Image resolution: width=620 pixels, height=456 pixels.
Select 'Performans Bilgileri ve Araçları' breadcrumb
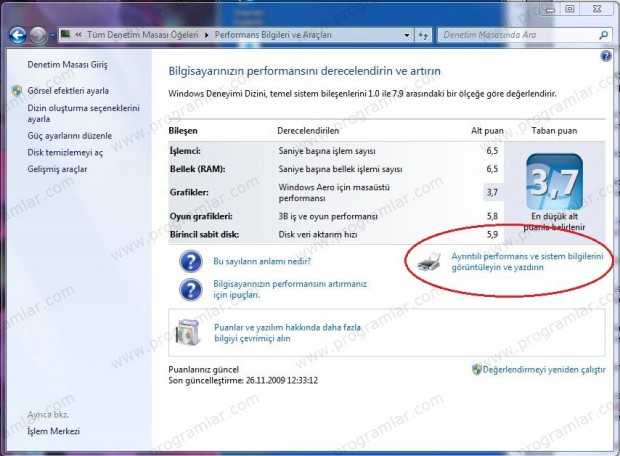point(273,35)
